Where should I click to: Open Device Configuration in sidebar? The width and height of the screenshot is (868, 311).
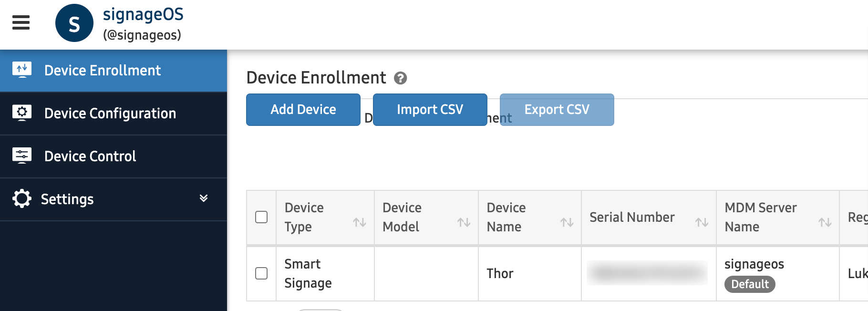[110, 114]
